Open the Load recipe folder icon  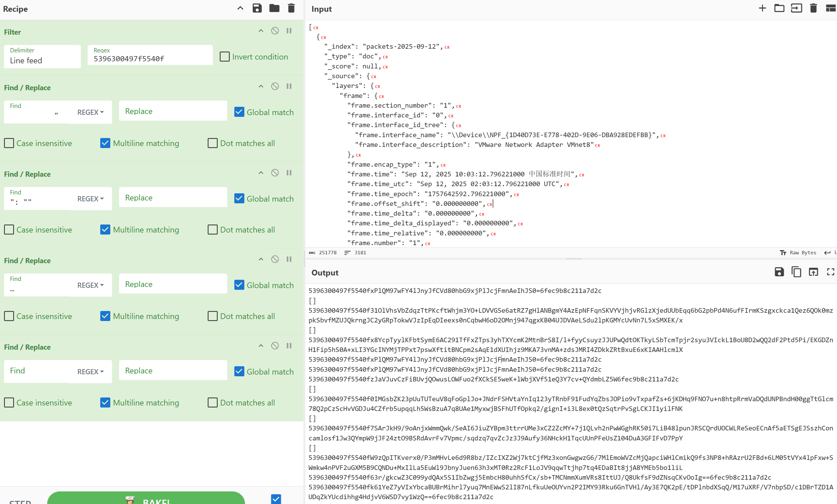pyautogui.click(x=274, y=8)
